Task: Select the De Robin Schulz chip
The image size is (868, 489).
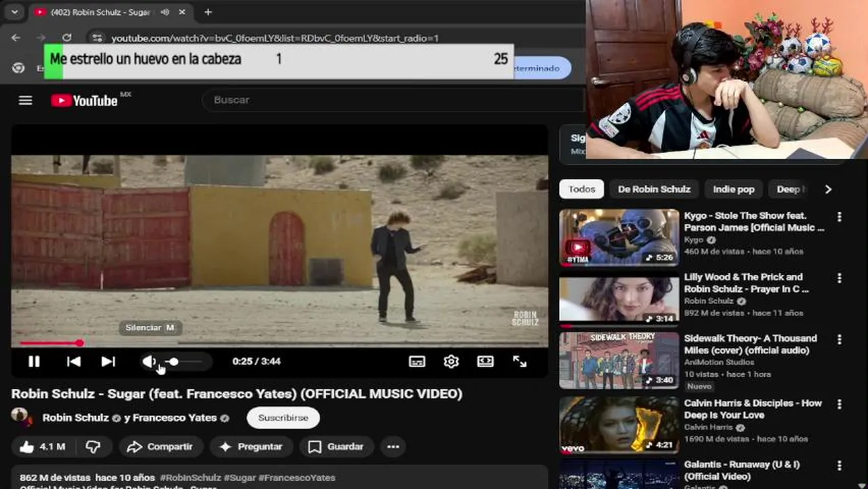Action: [654, 189]
